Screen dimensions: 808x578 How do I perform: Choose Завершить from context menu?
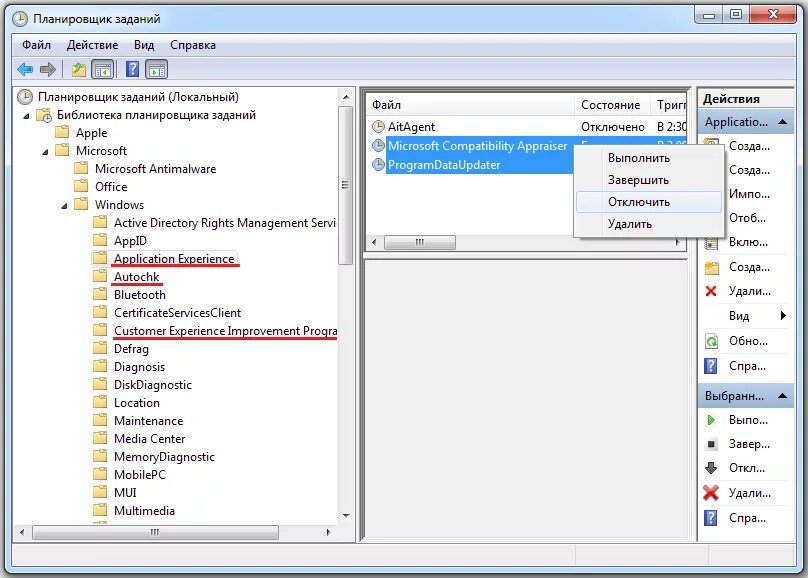pos(649,180)
